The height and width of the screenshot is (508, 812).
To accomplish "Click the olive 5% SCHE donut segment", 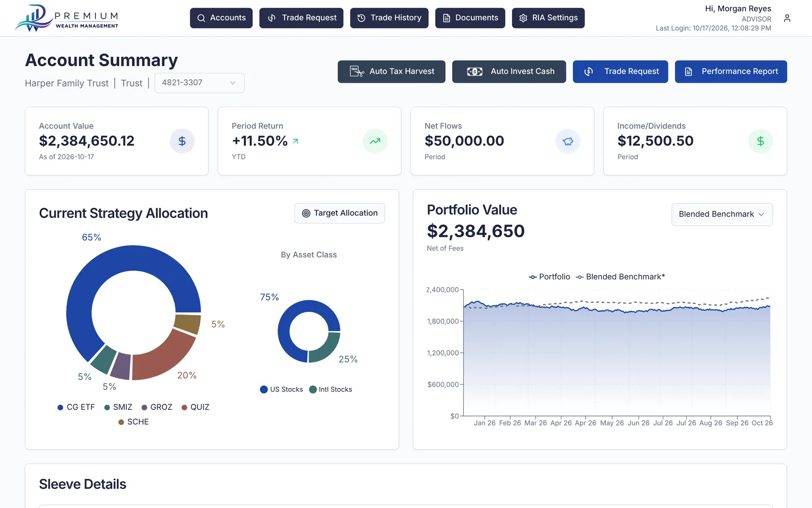I will click(187, 324).
